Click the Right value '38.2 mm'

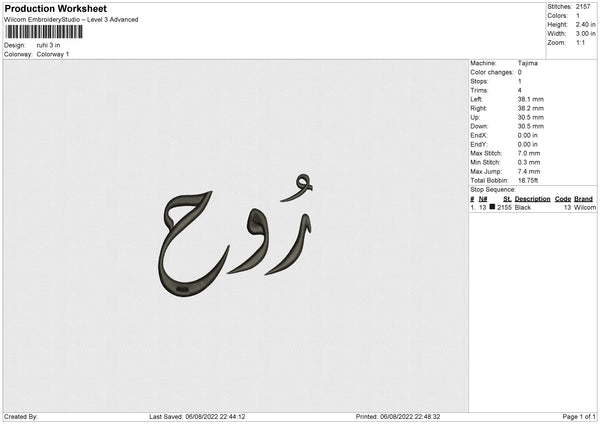(530, 108)
